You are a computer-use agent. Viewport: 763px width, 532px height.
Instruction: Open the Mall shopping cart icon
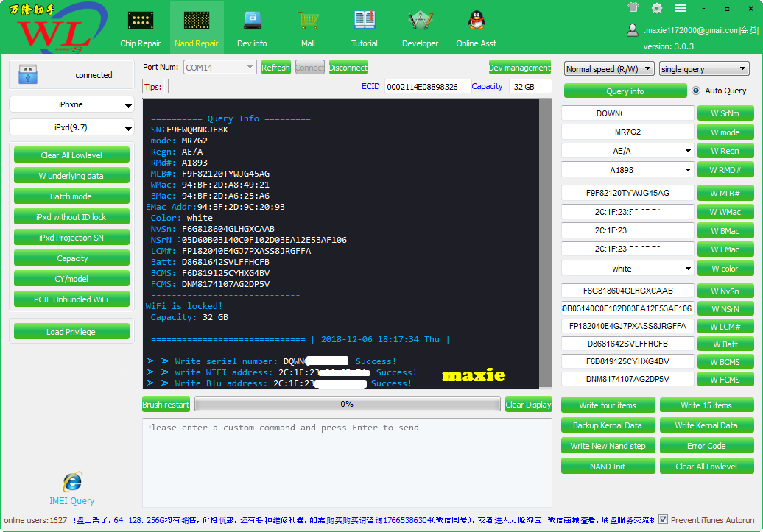pyautogui.click(x=309, y=21)
